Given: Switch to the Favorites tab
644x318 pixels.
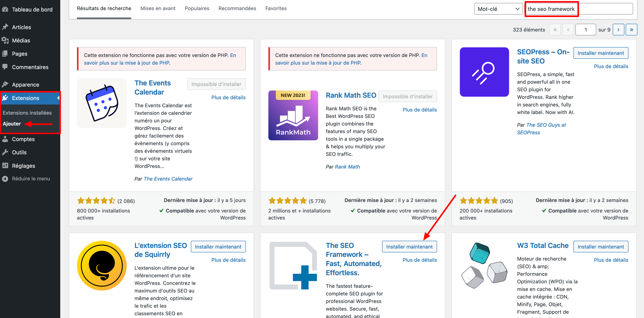Looking at the screenshot, I should coord(276,8).
